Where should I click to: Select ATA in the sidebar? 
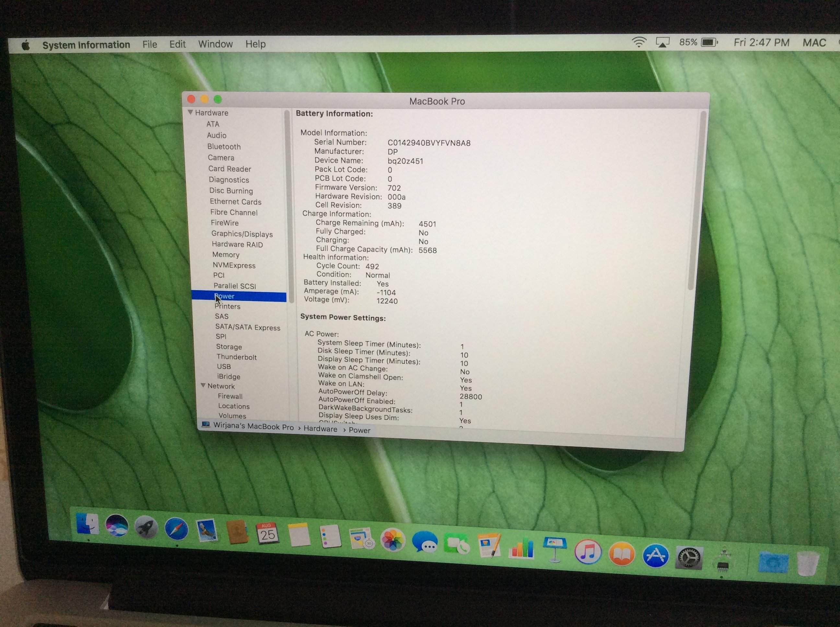[x=213, y=124]
